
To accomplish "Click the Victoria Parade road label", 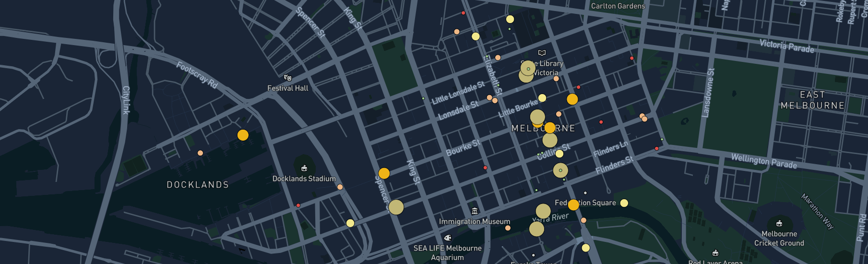I will click(x=786, y=46).
